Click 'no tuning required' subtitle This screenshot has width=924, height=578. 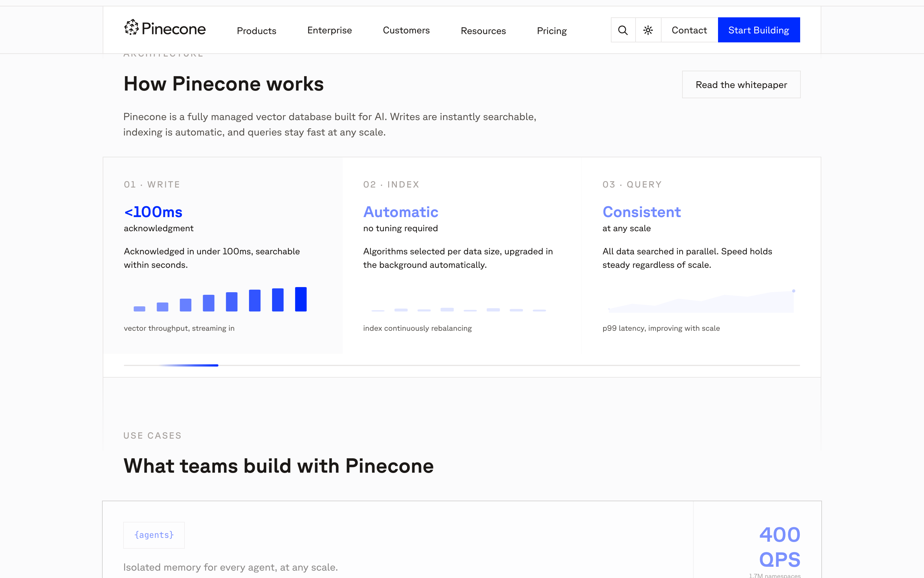400,228
